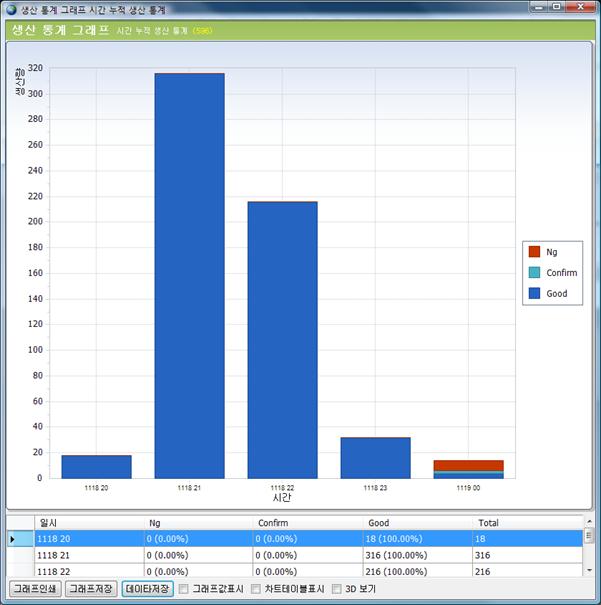Screen dimensions: 601x605
Task: Click the Ng column header
Action: pos(198,523)
